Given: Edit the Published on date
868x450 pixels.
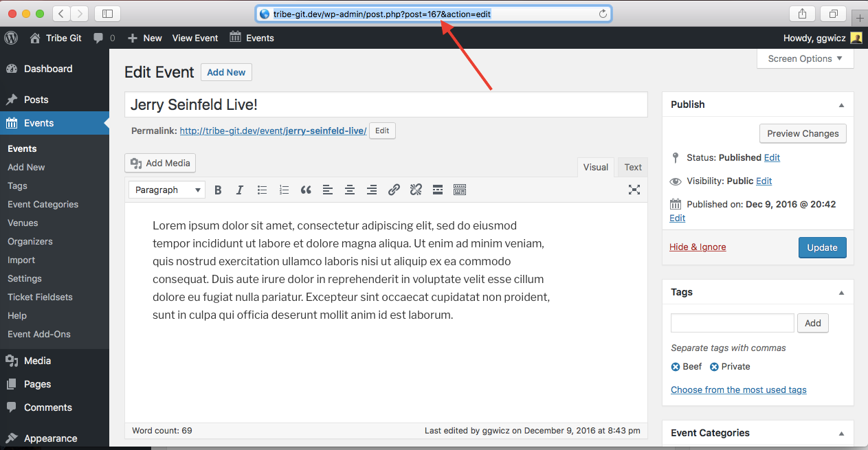Looking at the screenshot, I should (677, 218).
